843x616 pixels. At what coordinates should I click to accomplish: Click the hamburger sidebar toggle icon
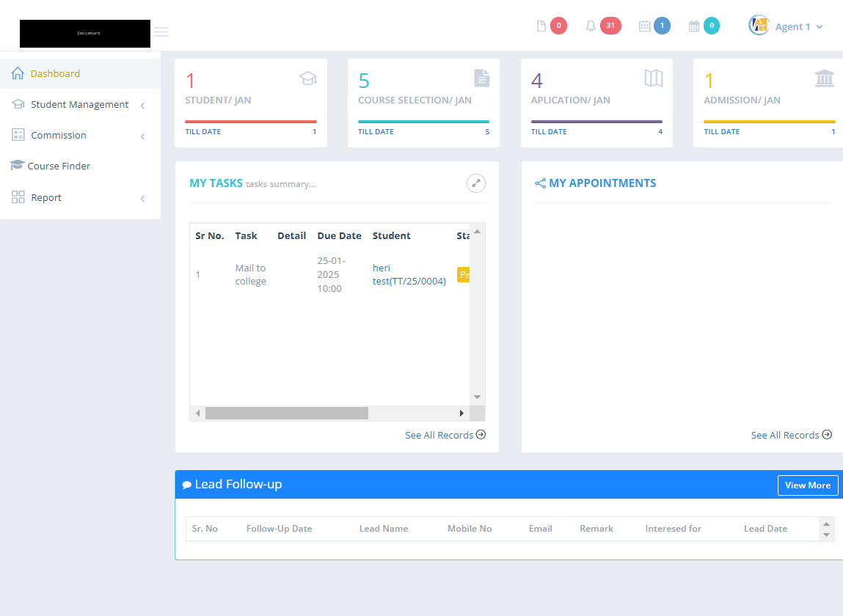click(161, 32)
